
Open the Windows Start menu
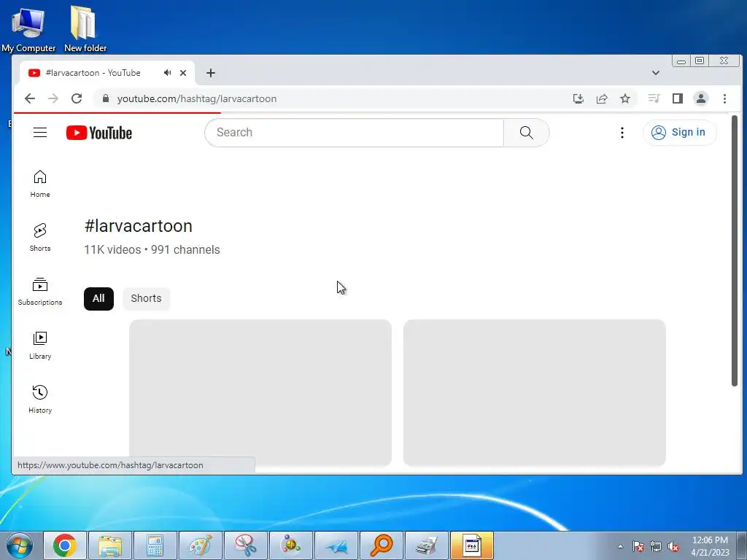pos(20,545)
